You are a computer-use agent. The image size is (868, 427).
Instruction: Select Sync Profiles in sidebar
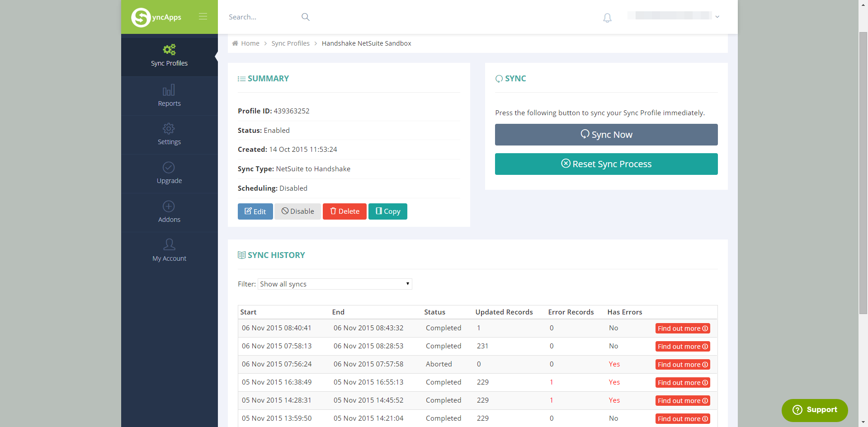pos(169,56)
